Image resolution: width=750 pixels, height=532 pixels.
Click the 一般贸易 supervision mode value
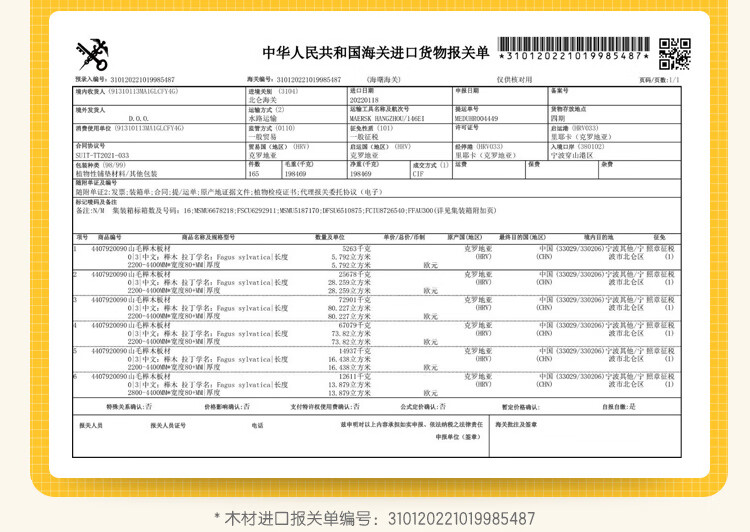click(x=263, y=137)
